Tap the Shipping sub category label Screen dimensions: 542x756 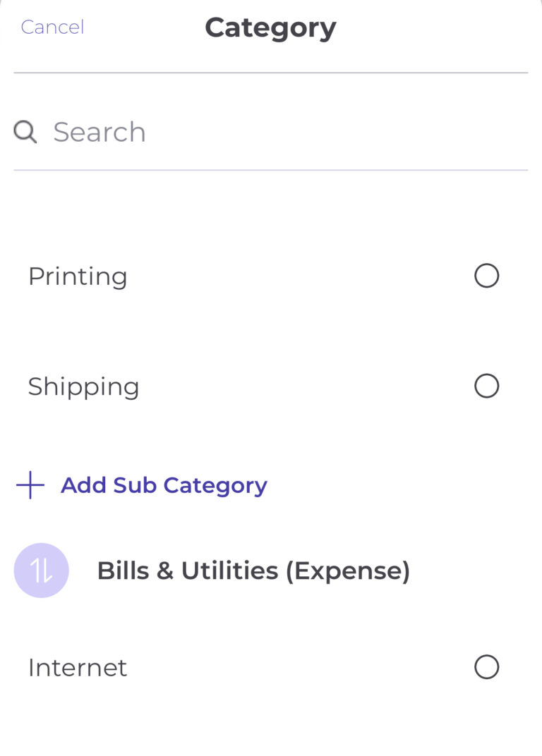[x=83, y=386]
